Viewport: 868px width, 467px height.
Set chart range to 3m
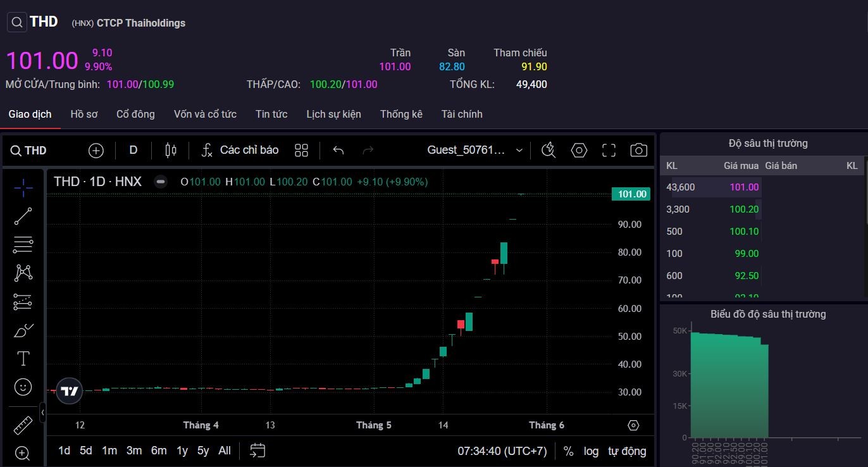click(x=134, y=451)
